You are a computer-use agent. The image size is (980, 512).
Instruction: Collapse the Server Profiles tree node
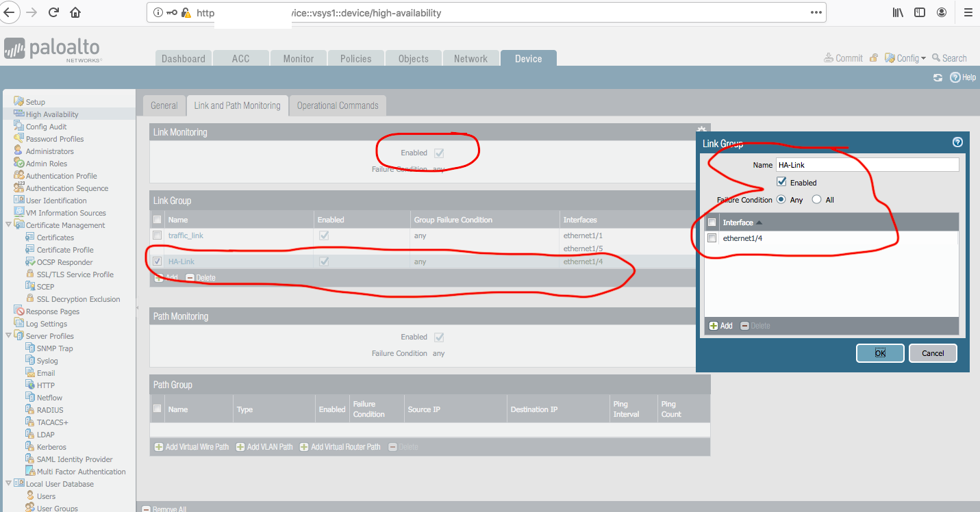[8, 336]
